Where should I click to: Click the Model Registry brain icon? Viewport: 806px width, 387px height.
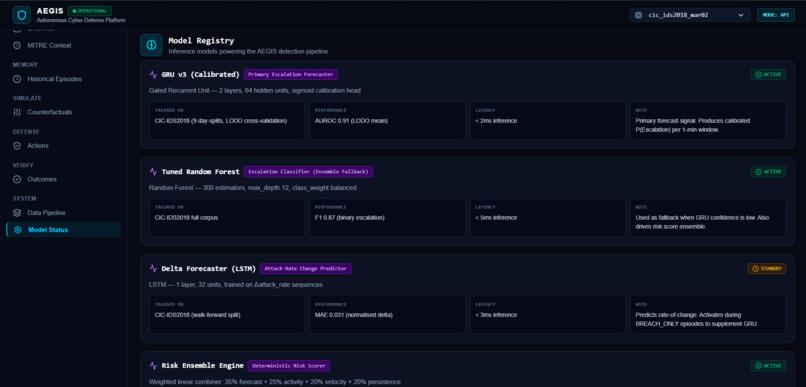[151, 45]
